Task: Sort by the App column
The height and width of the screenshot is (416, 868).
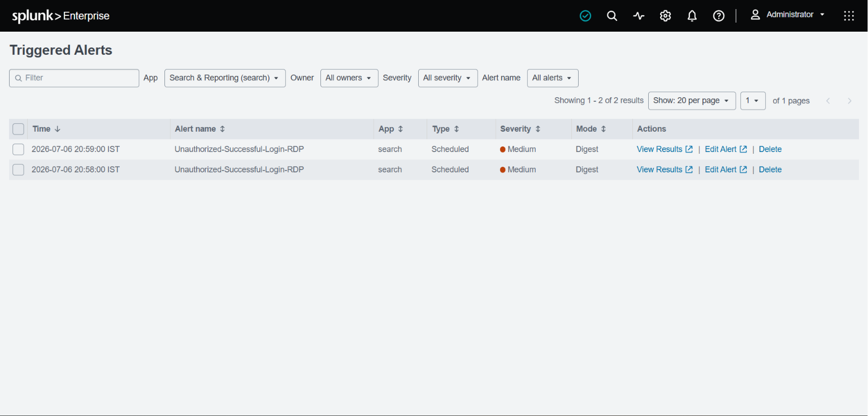Action: (x=391, y=129)
